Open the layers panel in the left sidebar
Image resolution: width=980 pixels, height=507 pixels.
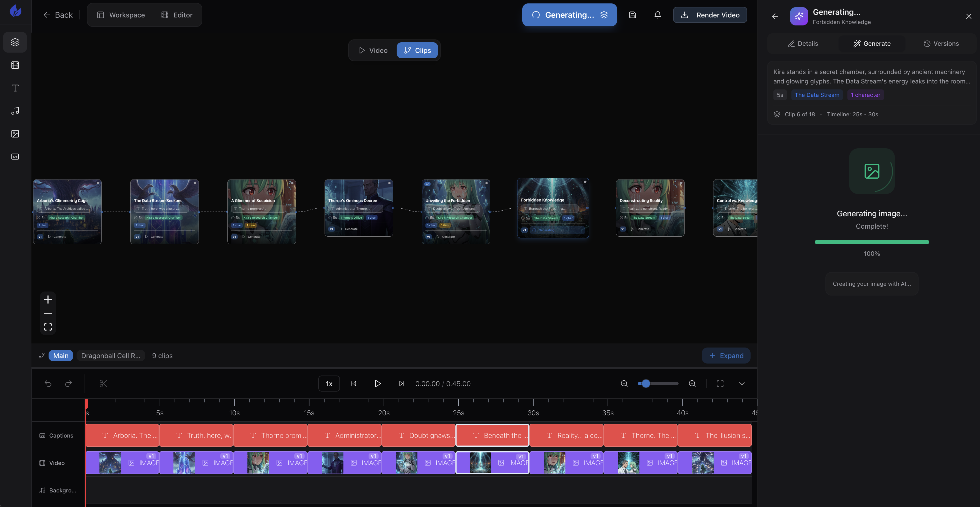15,42
